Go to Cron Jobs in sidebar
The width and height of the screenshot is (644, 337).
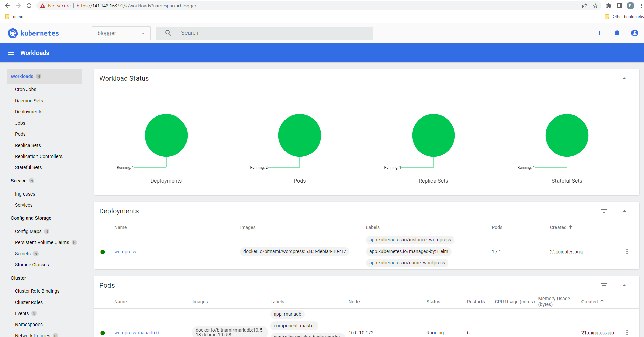coord(26,89)
